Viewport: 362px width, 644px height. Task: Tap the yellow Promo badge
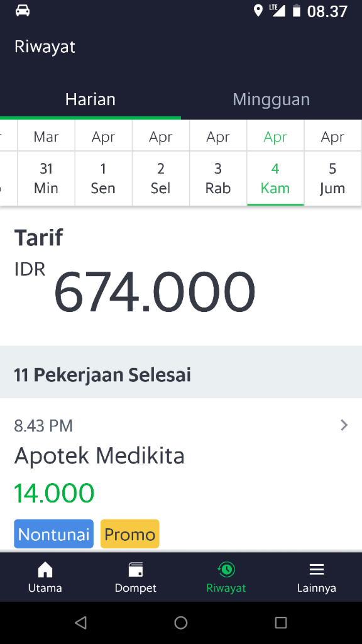click(x=129, y=534)
